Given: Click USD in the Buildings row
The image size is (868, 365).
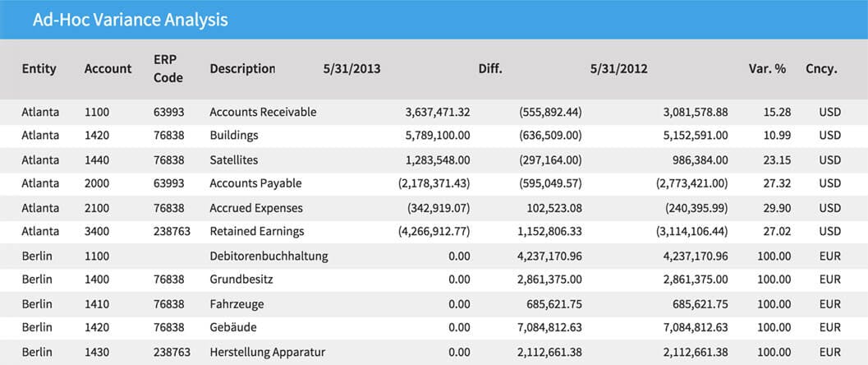Looking at the screenshot, I should click(x=830, y=136).
